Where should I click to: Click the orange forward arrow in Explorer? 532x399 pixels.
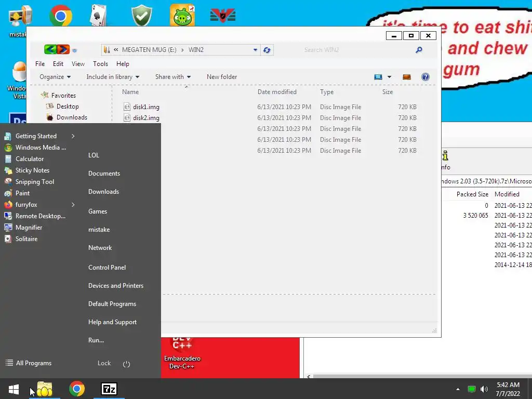[x=63, y=49]
